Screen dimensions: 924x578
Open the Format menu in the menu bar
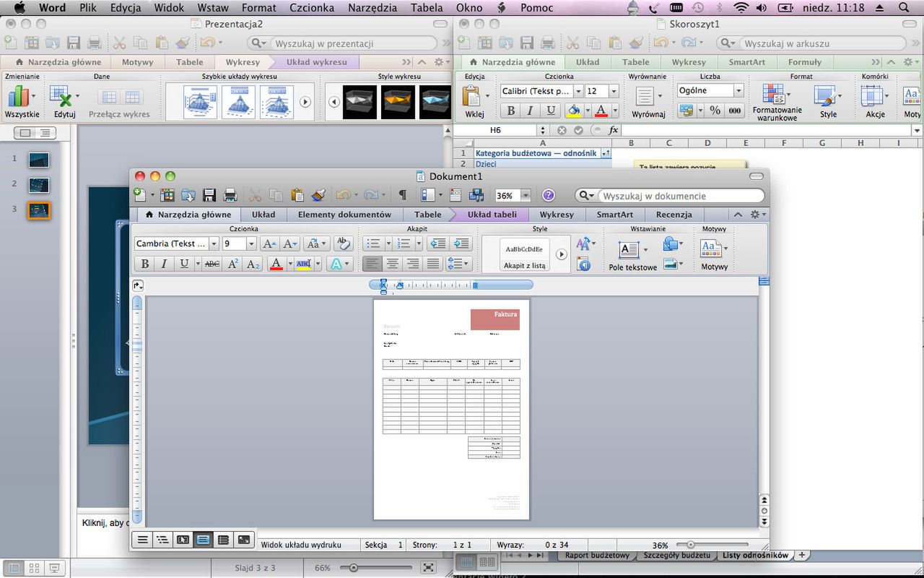259,8
